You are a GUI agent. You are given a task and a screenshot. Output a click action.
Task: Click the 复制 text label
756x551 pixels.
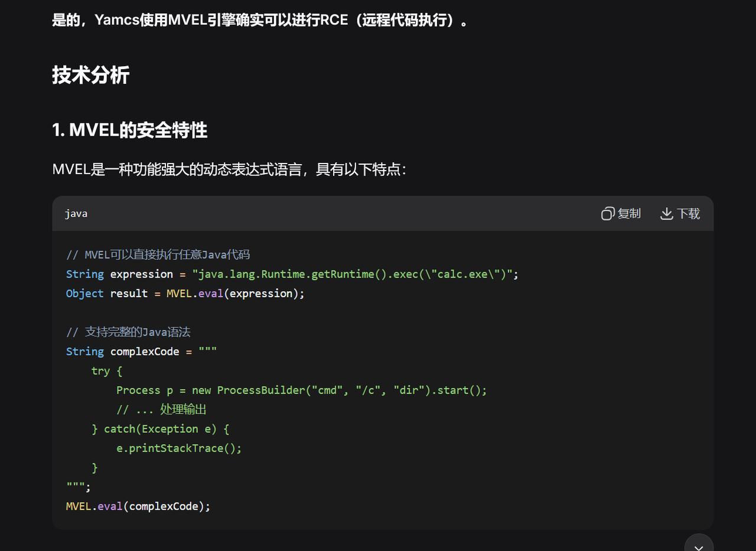(x=629, y=214)
